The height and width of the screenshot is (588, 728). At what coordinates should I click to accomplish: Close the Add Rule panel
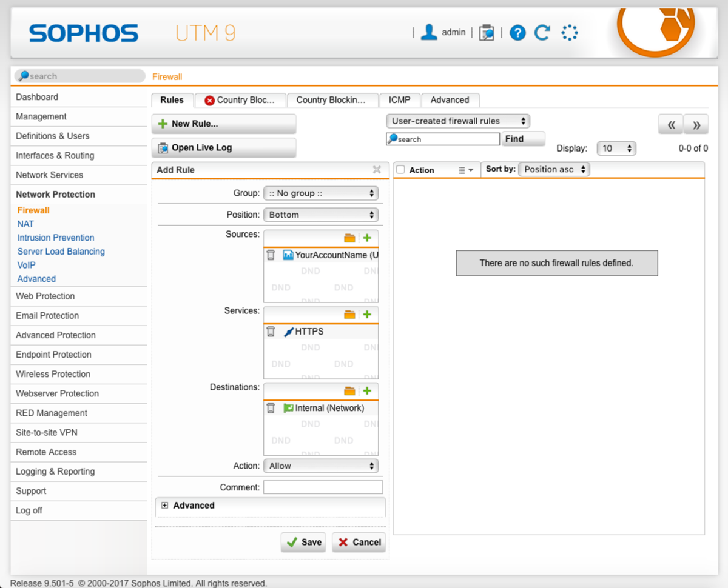377,170
